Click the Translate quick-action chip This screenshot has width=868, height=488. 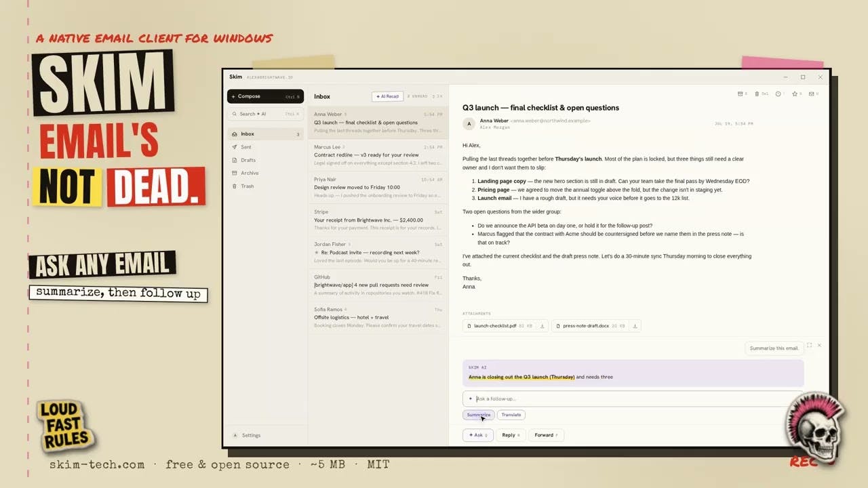[x=511, y=415]
